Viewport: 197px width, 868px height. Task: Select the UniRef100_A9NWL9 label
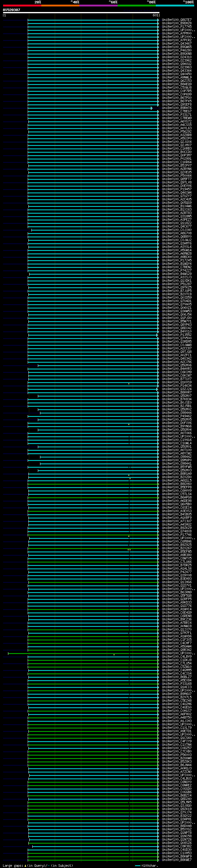pos(177,78)
